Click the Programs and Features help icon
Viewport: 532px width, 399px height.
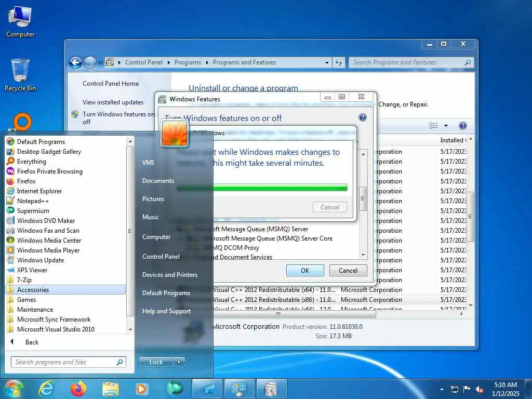462,126
